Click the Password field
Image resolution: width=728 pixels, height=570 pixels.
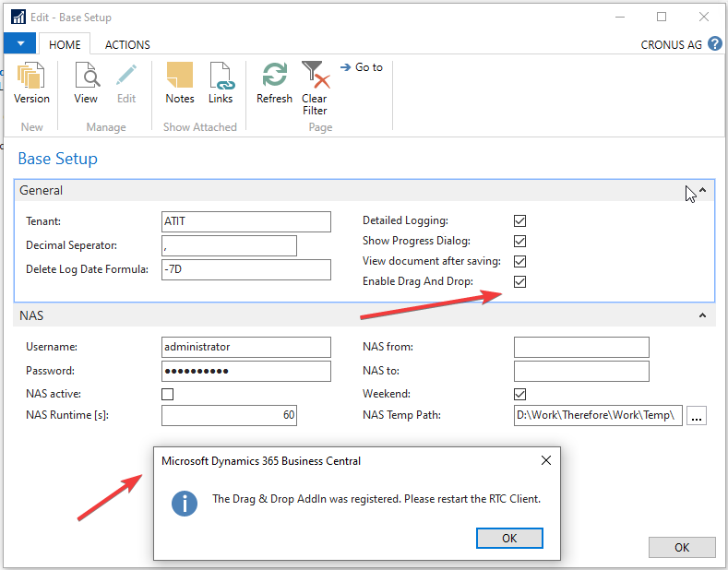click(246, 371)
